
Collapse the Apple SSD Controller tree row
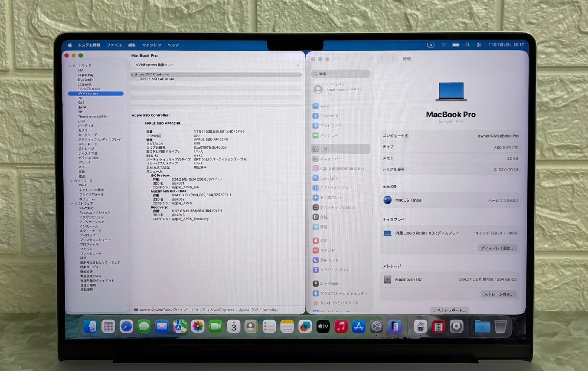point(132,74)
